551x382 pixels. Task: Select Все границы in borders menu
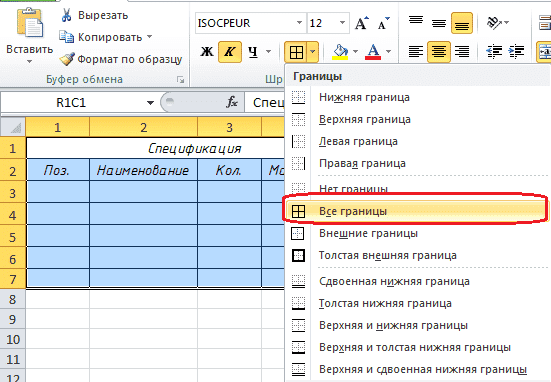point(416,211)
